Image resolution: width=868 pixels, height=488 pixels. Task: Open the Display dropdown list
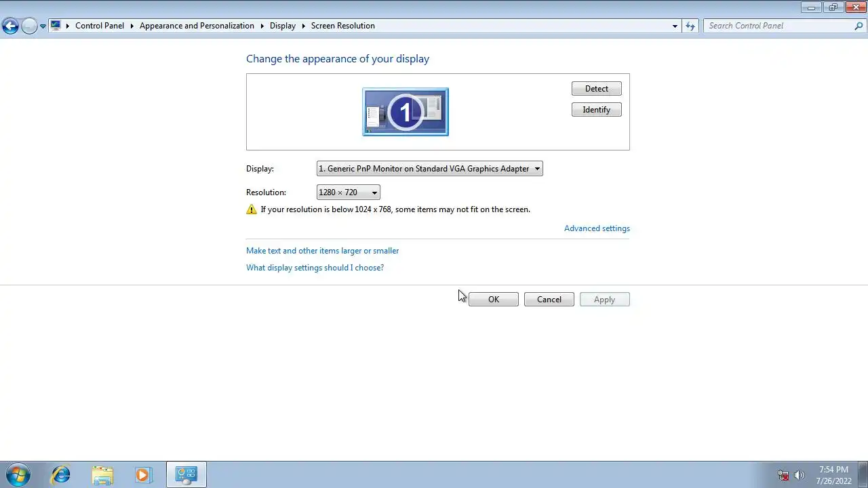click(x=430, y=169)
